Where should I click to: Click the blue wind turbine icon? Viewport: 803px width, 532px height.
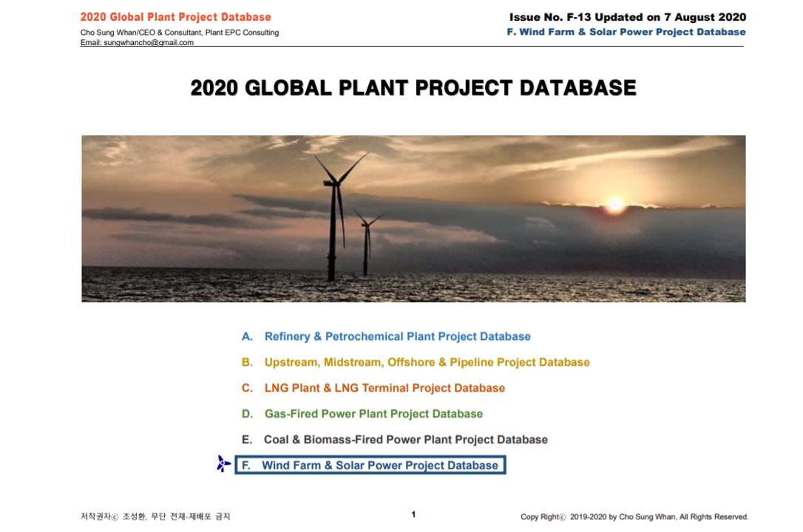click(223, 463)
